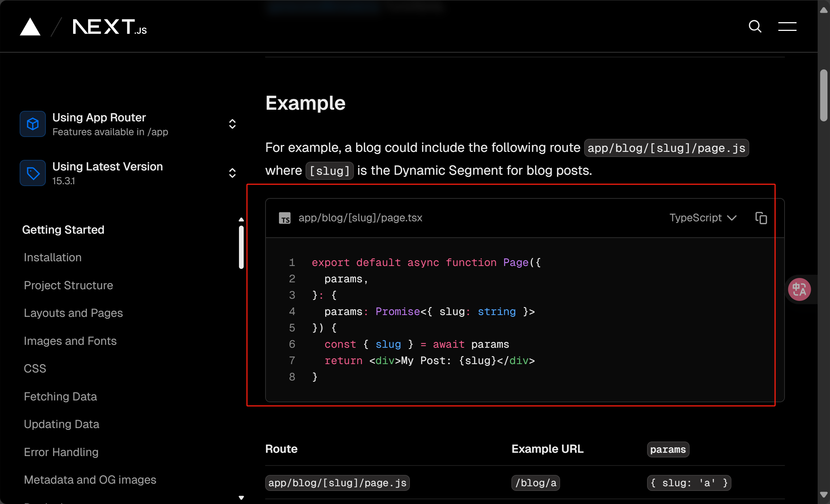Click code line 6 const slug
The image size is (830, 504).
point(417,344)
